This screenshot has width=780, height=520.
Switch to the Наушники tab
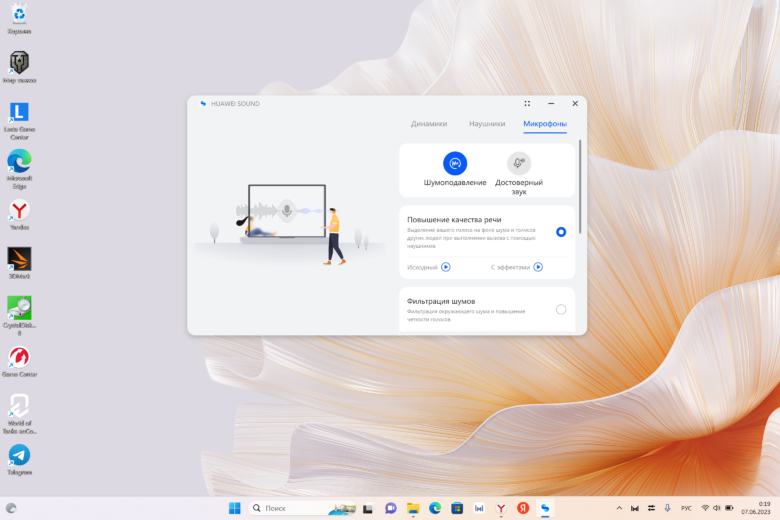pos(487,123)
